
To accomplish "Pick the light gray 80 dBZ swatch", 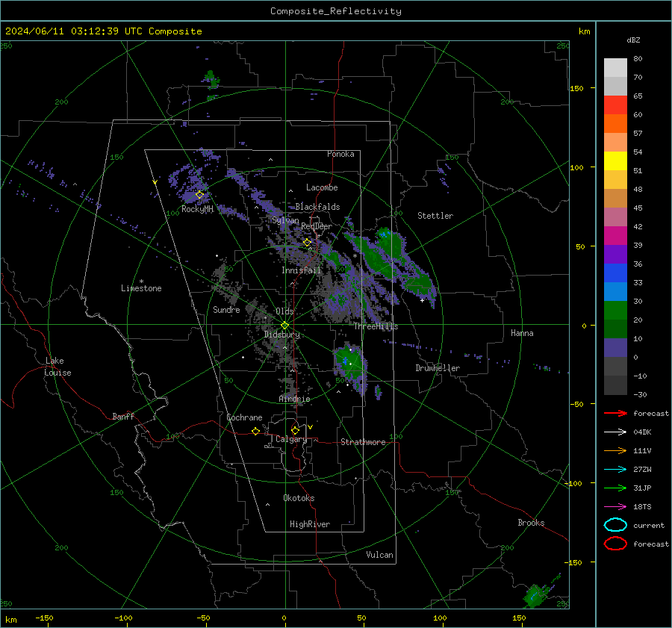I will (615, 68).
